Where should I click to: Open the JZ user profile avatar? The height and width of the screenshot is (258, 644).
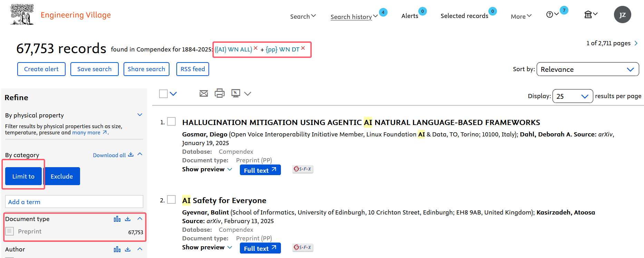[622, 15]
